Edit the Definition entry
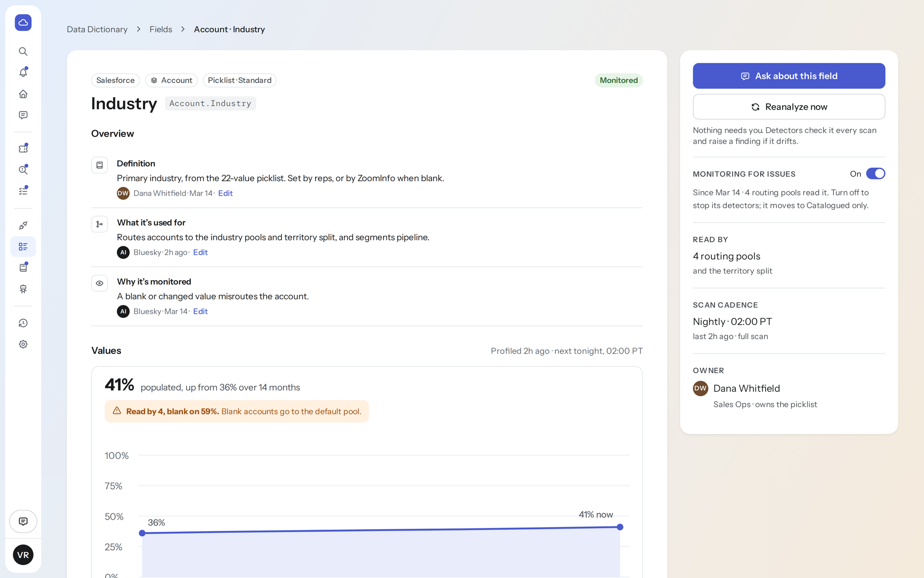This screenshot has height=578, width=924. (x=225, y=193)
